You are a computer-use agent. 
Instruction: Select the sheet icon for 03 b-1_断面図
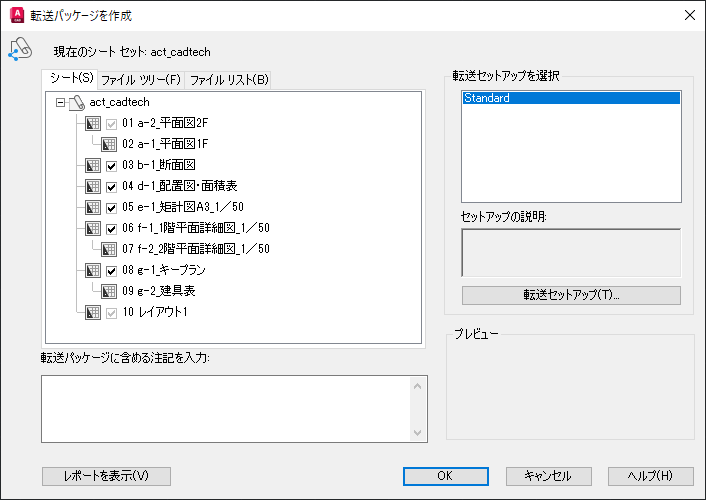click(x=93, y=165)
